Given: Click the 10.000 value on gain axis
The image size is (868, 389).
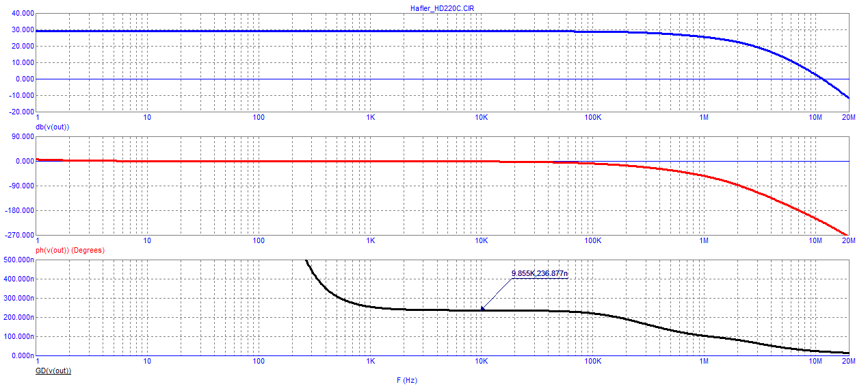Looking at the screenshot, I should coord(24,62).
